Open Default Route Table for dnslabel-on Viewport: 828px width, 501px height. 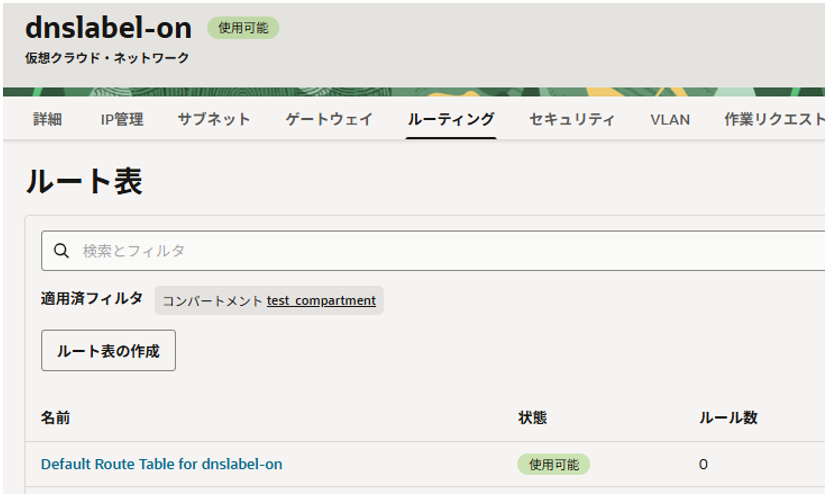point(161,464)
